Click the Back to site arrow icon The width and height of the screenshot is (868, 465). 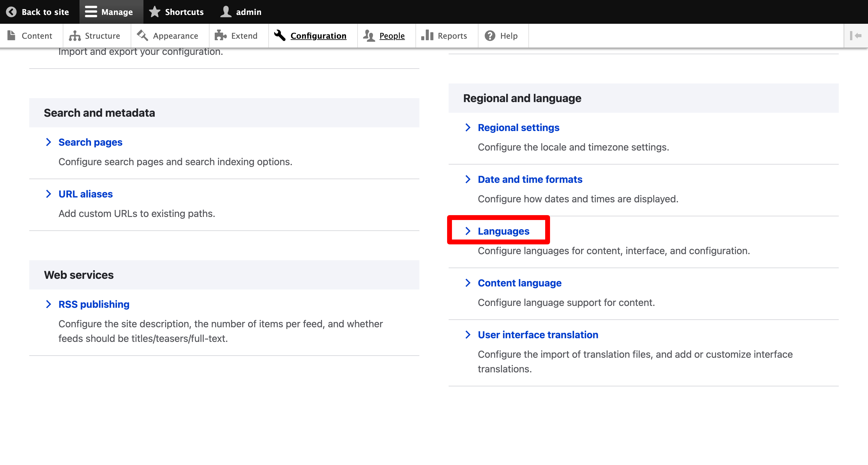pyautogui.click(x=11, y=12)
